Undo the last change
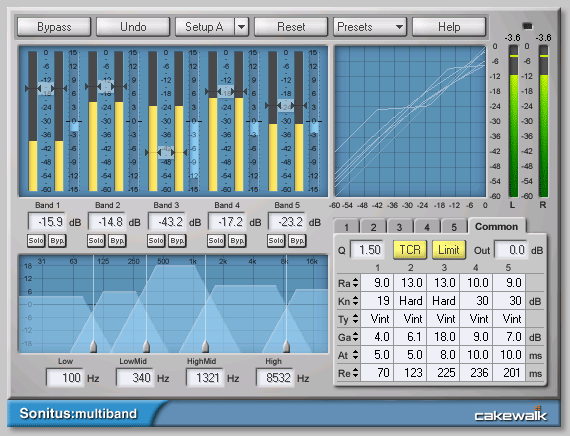The width and height of the screenshot is (570, 436). pos(133,27)
